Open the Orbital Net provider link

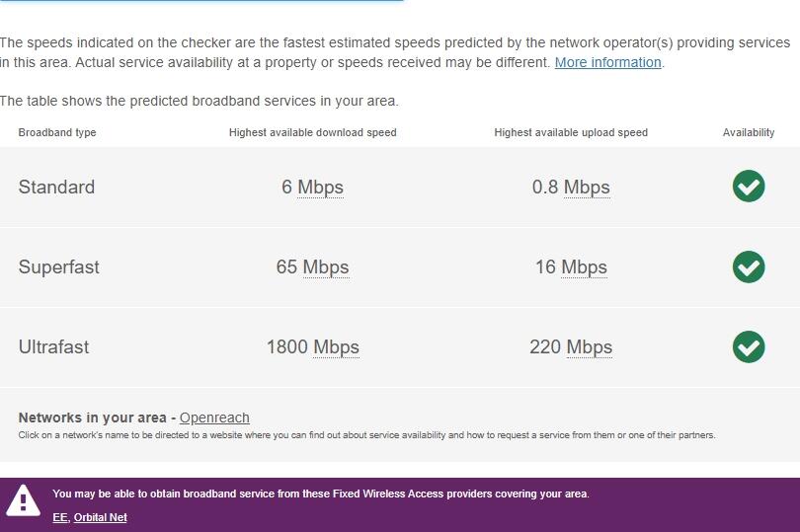tap(101, 517)
